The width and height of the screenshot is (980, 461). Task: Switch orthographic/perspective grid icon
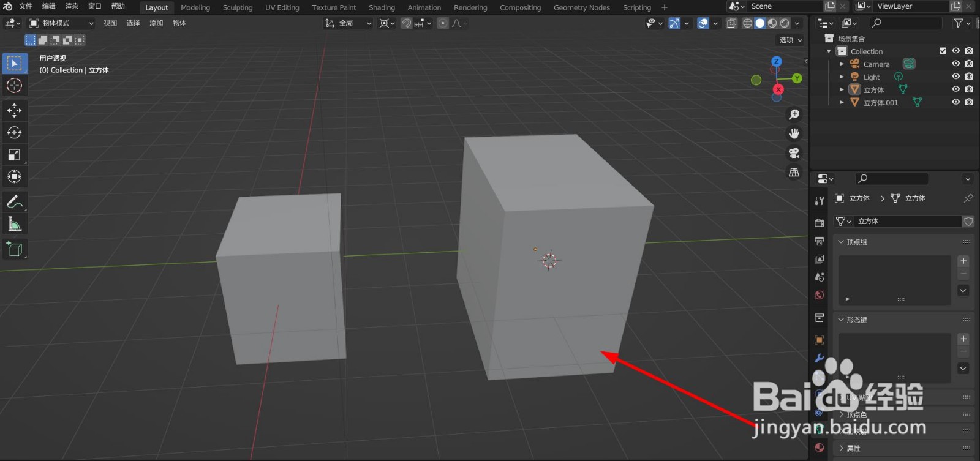794,173
